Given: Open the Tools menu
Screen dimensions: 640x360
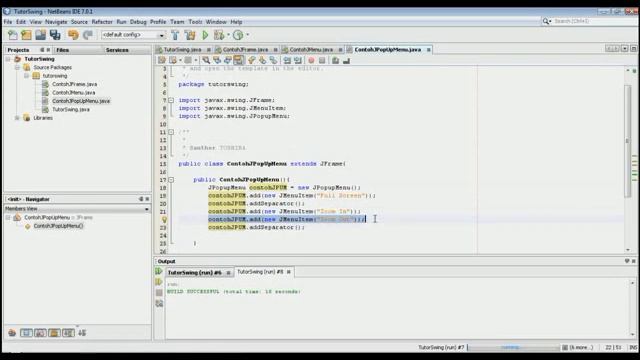Looking at the screenshot, I should click(195, 22).
